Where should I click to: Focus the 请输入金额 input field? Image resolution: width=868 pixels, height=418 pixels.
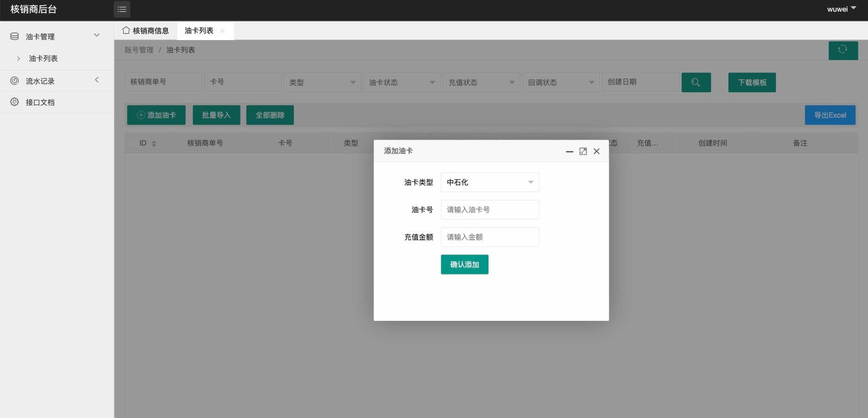pyautogui.click(x=490, y=237)
